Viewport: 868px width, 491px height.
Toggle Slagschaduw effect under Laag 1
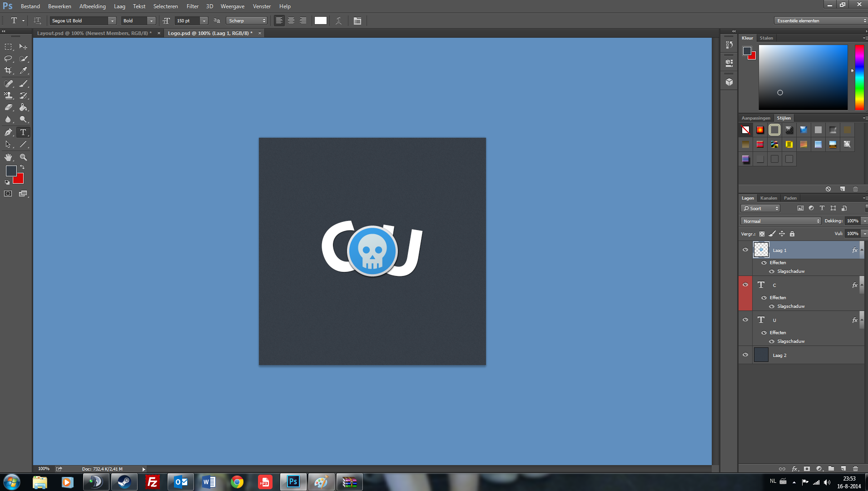tap(772, 271)
